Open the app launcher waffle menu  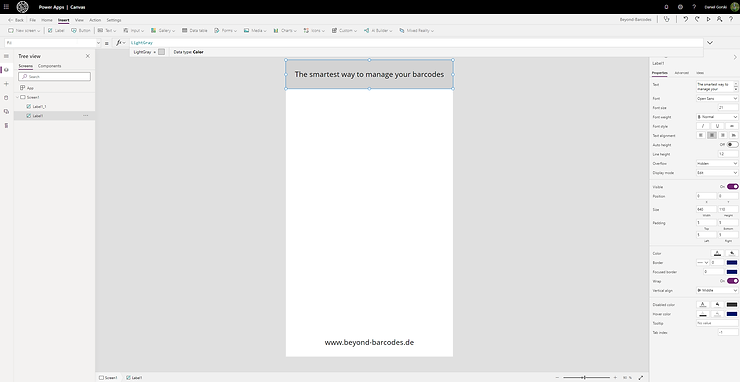[x=6, y=7]
